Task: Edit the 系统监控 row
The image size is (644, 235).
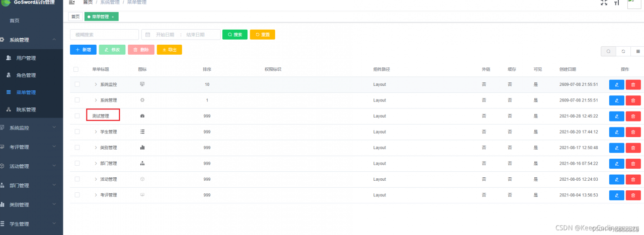Action: click(x=616, y=85)
